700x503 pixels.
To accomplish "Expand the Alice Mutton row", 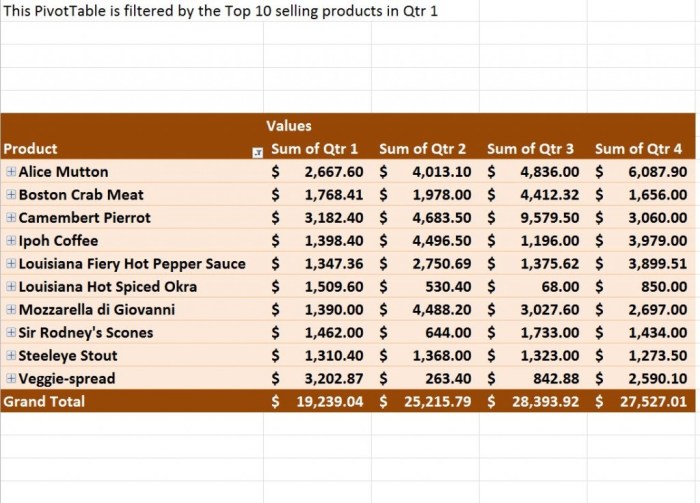I will coord(11,171).
